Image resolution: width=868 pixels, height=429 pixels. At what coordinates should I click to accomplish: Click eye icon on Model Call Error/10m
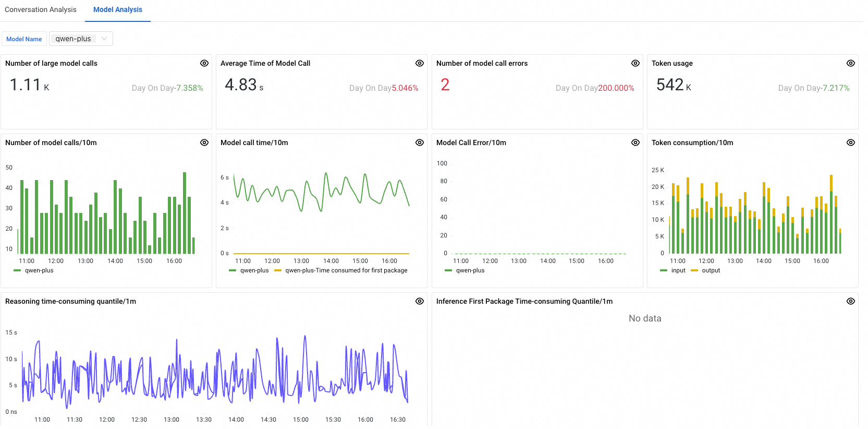coord(635,142)
